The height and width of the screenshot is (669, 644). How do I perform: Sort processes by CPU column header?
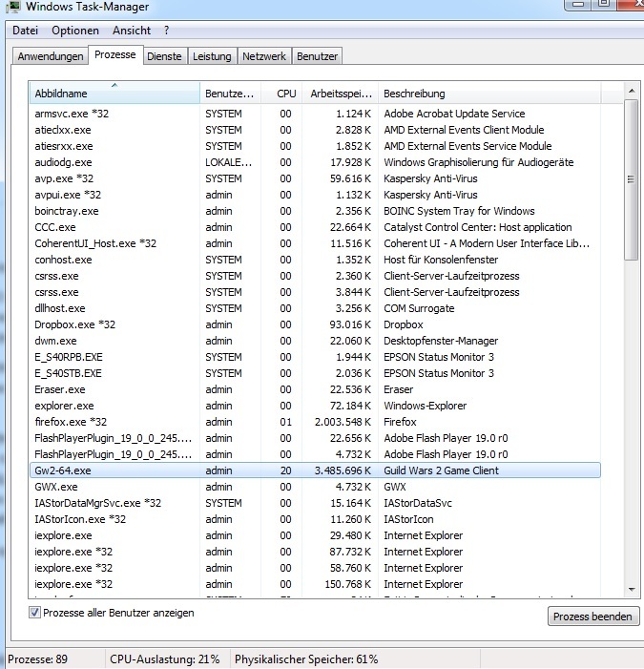tap(285, 94)
